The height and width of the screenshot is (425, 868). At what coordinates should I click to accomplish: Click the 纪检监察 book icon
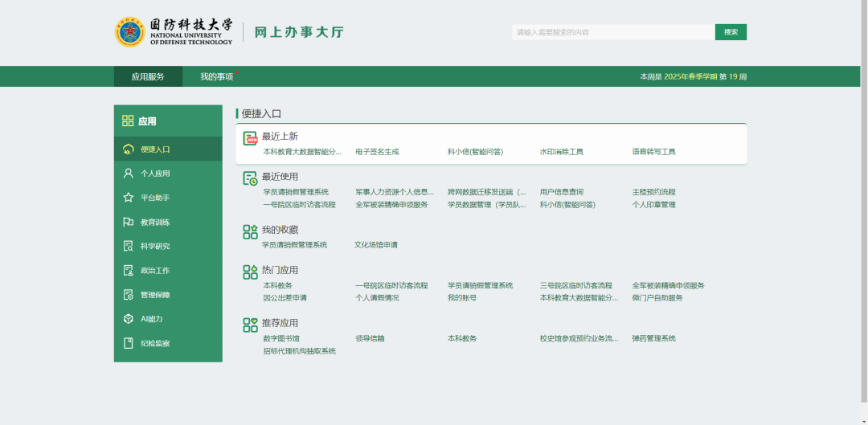coord(128,343)
